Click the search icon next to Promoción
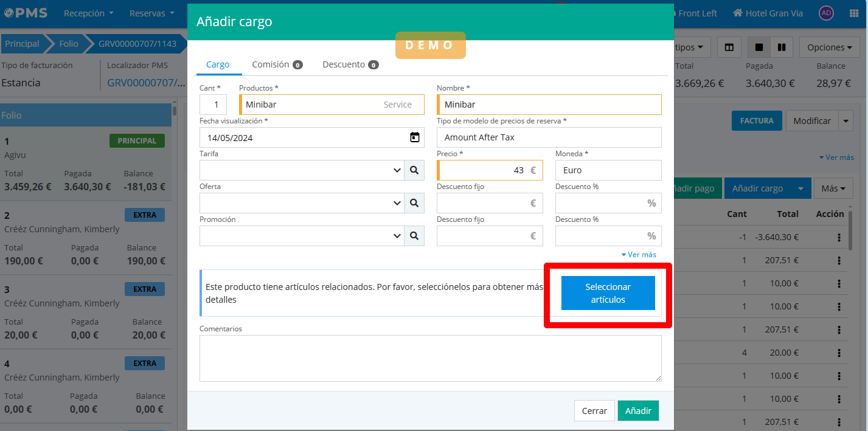Viewport: 868px width, 431px height. click(x=414, y=236)
